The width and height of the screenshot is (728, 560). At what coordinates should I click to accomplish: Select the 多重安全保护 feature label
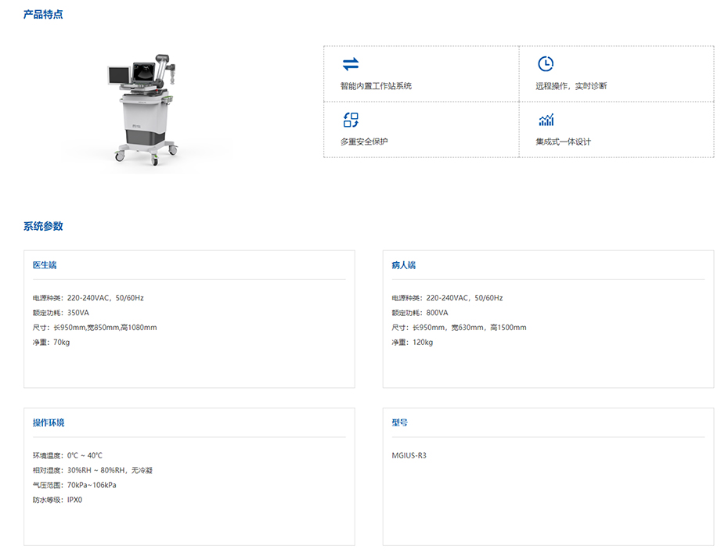pos(364,142)
